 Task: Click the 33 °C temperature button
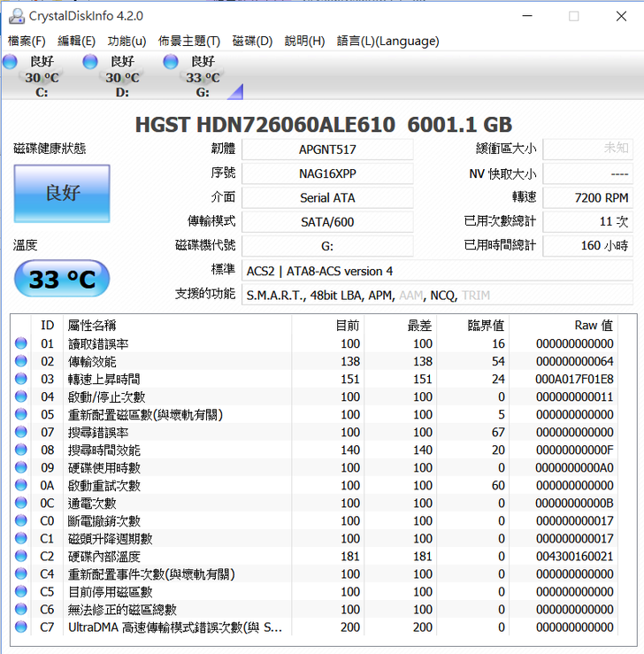pos(62,280)
